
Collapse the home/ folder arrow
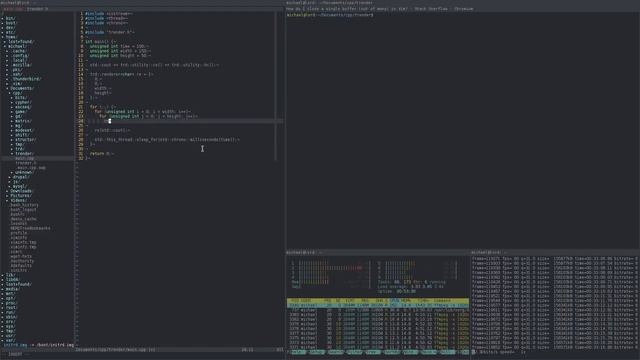(3, 37)
